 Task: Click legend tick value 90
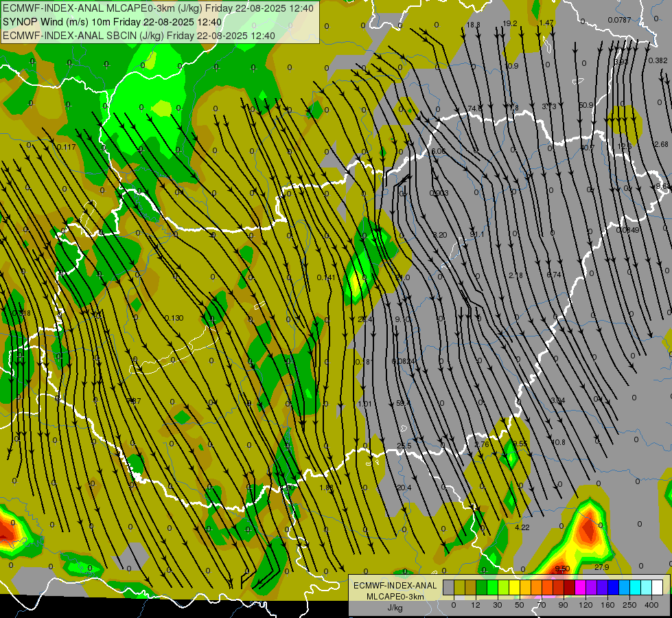(x=563, y=605)
